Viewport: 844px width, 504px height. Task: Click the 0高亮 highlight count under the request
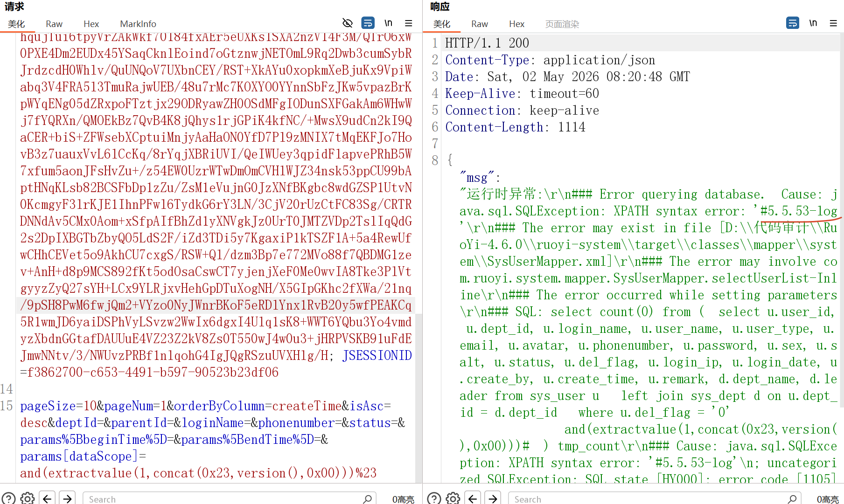[x=403, y=499]
